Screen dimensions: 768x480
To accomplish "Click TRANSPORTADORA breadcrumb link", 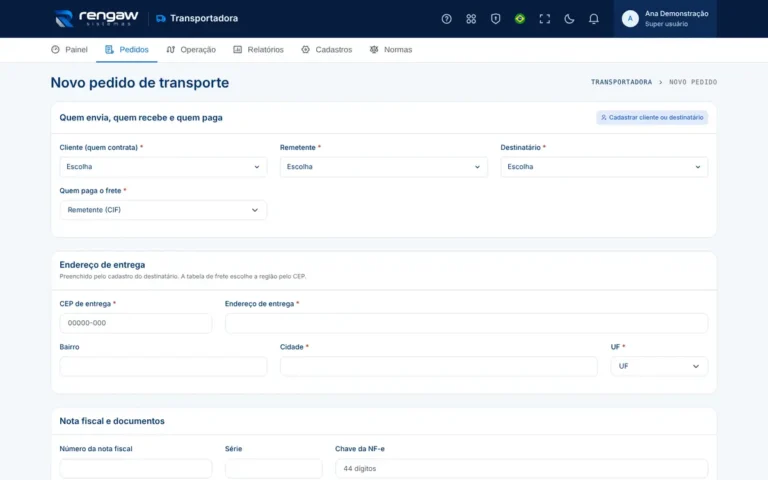I will (x=621, y=82).
